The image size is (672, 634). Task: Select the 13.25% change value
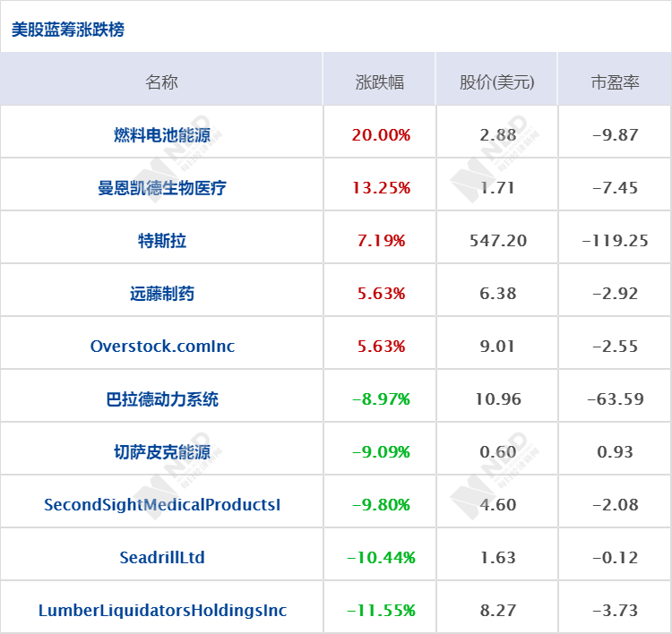point(381,188)
